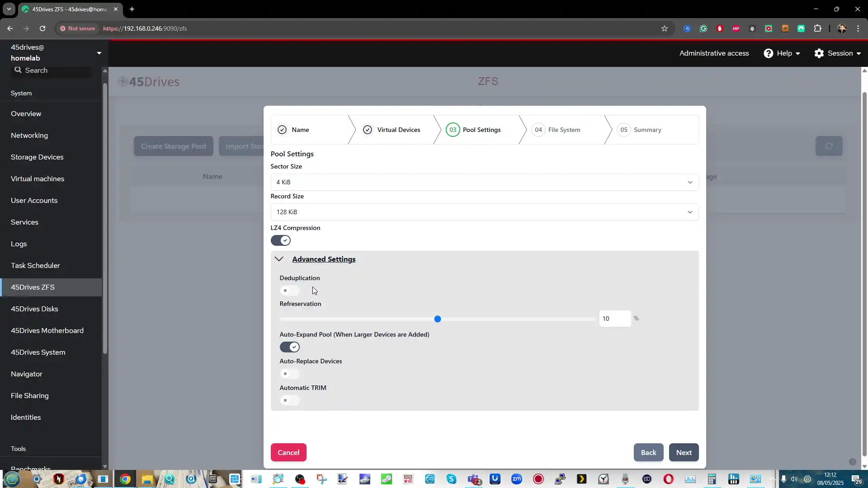Screen dimensions: 868x488
Task: Open Skype from the taskbar
Action: click(x=451, y=479)
